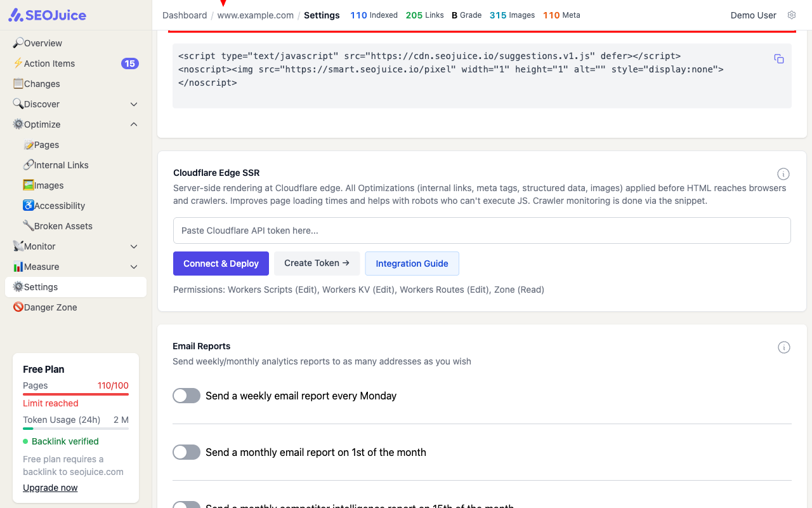The image size is (812, 508).
Task: Click the Discover search icon
Action: (x=18, y=104)
